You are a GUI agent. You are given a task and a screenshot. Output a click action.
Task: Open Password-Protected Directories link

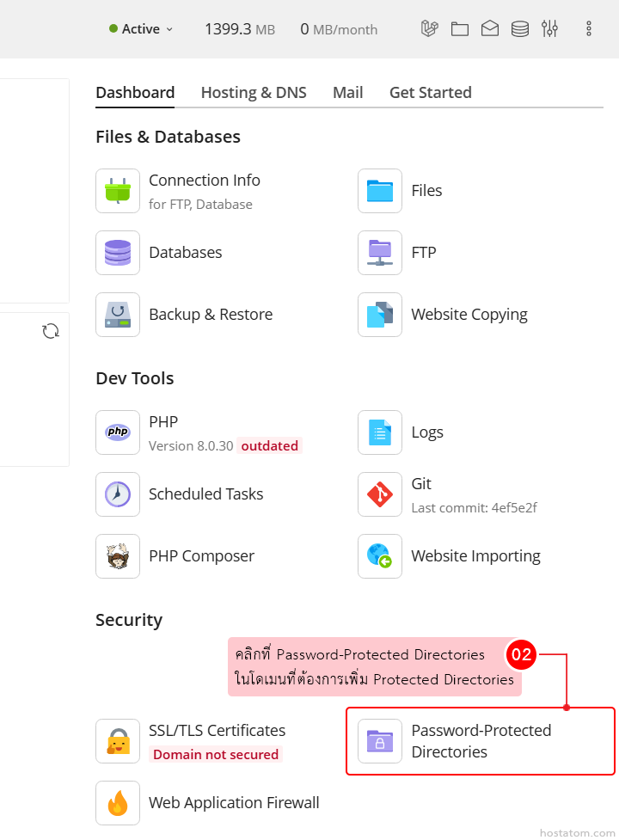click(481, 741)
